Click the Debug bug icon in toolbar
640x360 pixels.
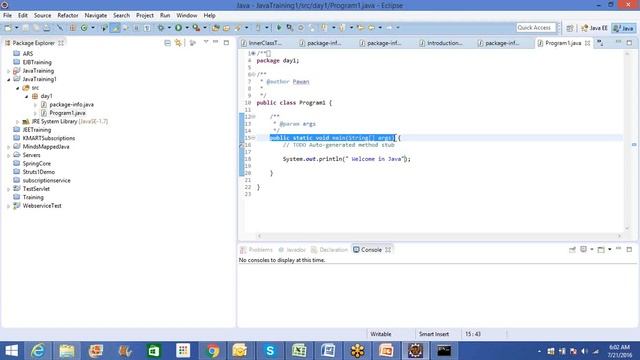point(161,28)
